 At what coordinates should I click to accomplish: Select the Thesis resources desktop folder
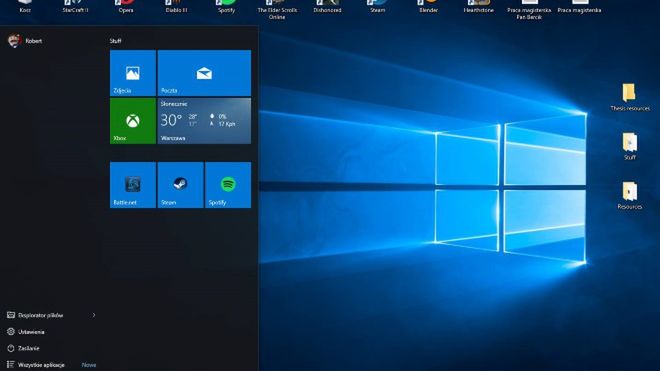(x=630, y=97)
